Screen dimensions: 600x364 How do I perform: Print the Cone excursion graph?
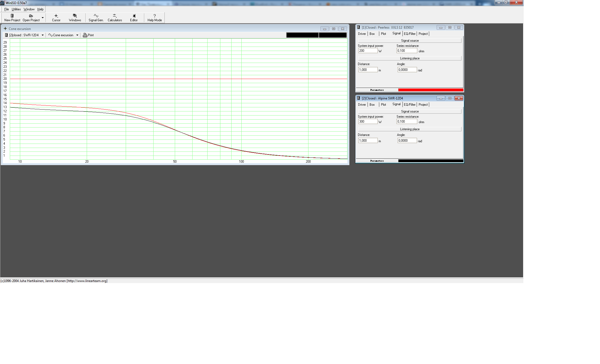coord(88,35)
